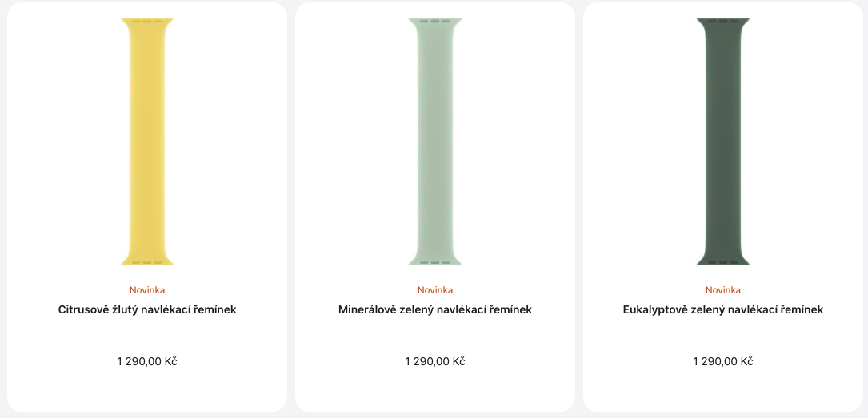Image resolution: width=868 pixels, height=418 pixels.
Task: Click the Novinka label above the eucalyptus green title
Action: pyautogui.click(x=723, y=290)
